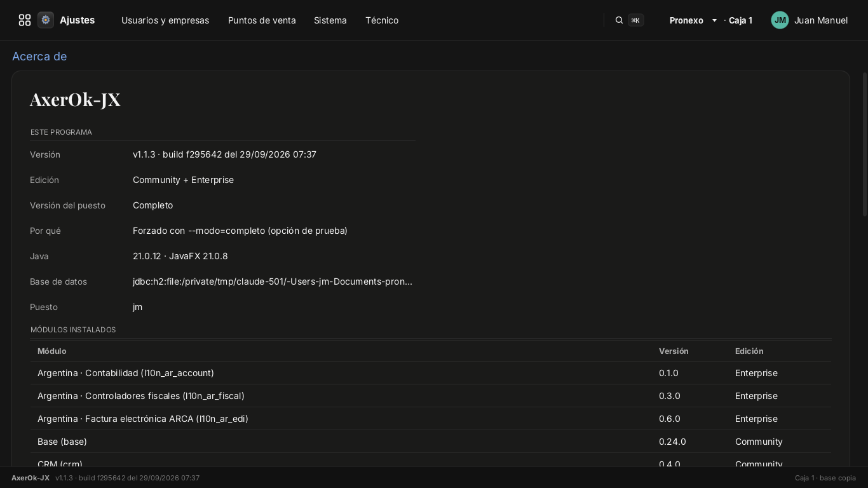868x488 pixels.
Task: Open the Usuarios y empresas menu
Action: [x=165, y=20]
